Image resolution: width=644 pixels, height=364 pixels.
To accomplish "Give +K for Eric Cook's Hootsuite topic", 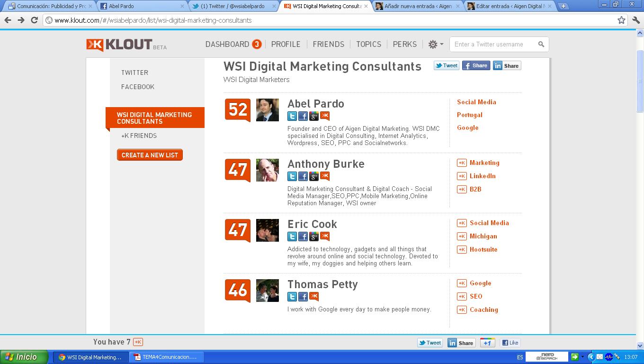I will (462, 249).
